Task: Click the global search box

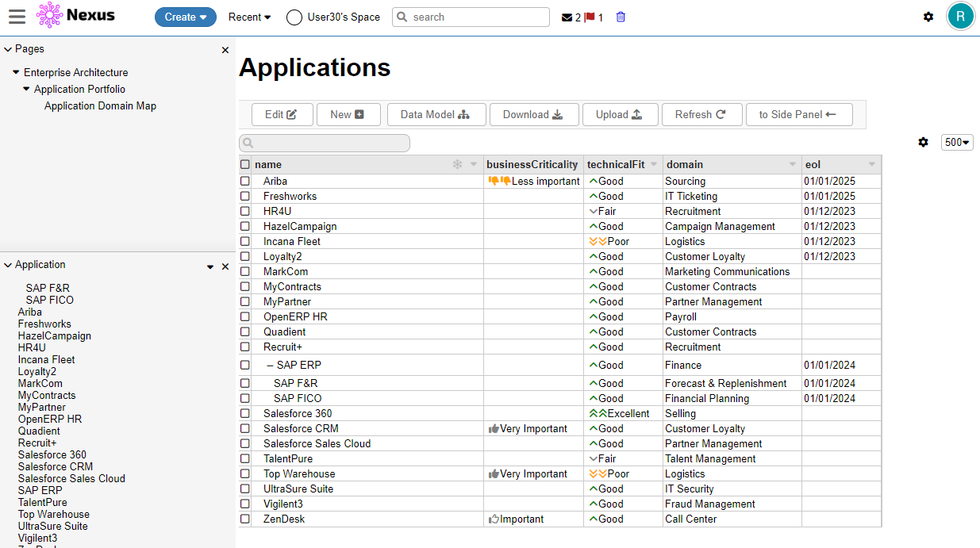Action: click(471, 17)
